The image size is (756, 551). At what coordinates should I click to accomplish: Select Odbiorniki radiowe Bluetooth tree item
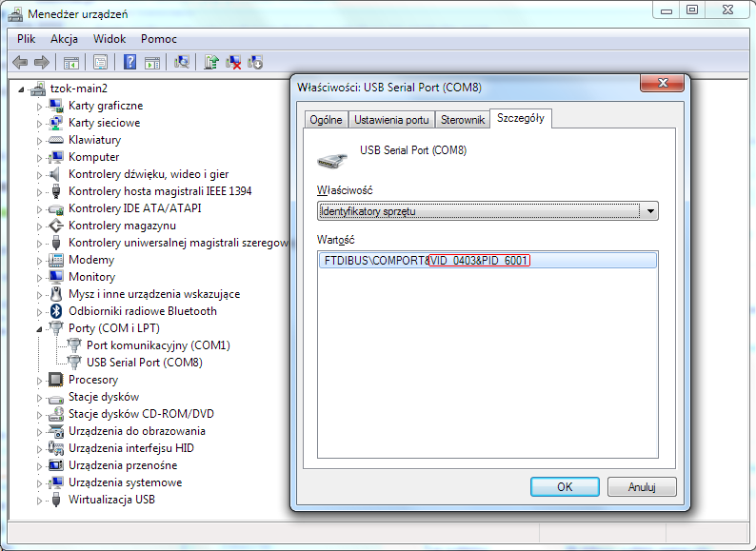point(142,311)
